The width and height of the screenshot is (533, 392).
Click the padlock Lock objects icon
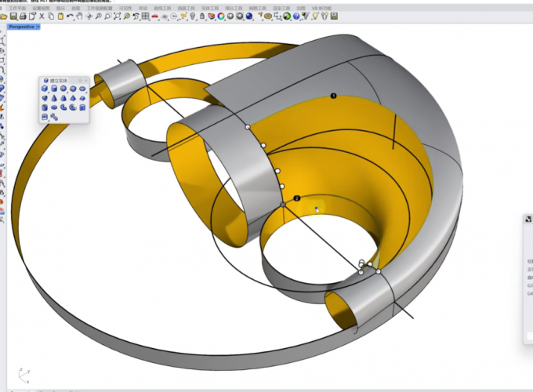click(202, 16)
